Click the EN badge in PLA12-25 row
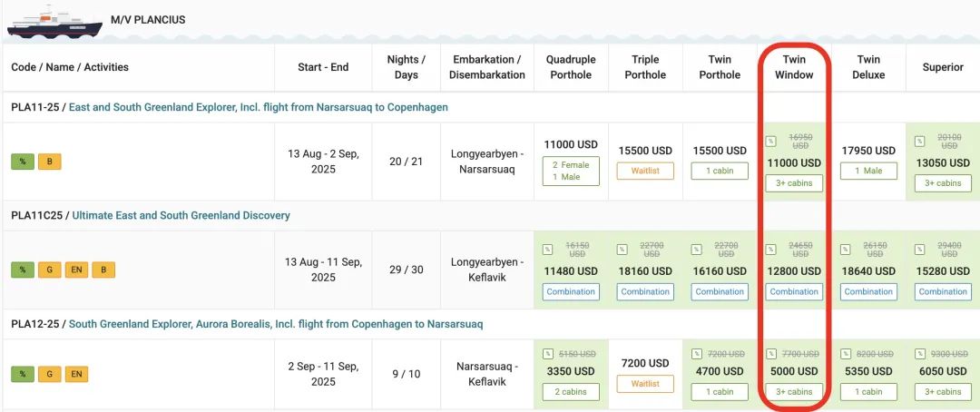Screen dimensions: 980x412 (x=76, y=375)
